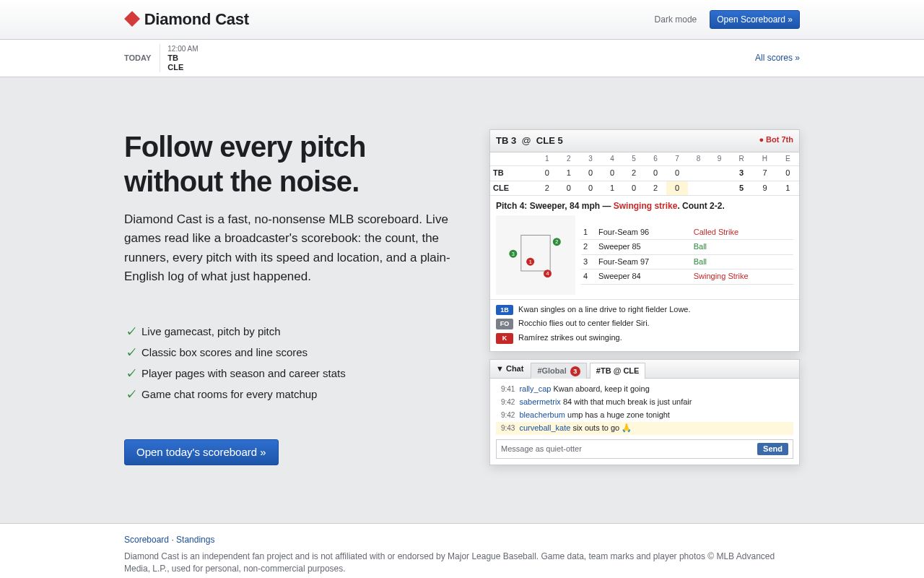924x578 pixels.
Task: Click the TODAY label in scores ticker
Action: (x=138, y=58)
